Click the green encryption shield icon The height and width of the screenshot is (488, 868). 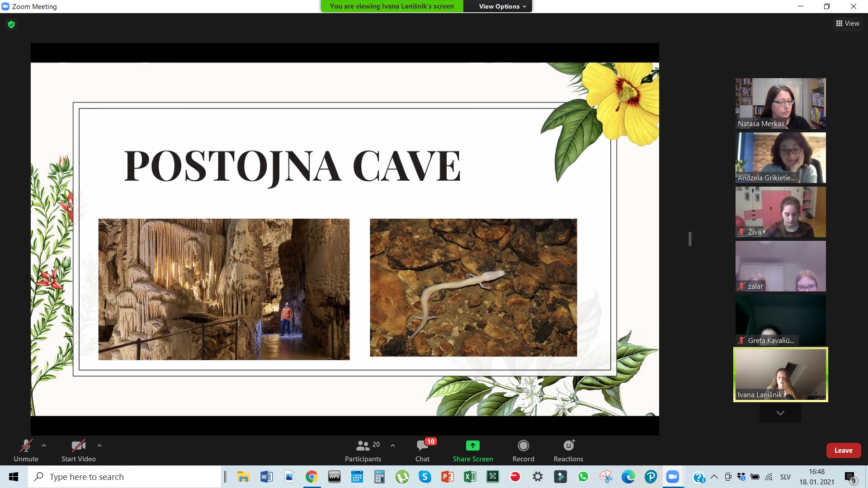(11, 24)
